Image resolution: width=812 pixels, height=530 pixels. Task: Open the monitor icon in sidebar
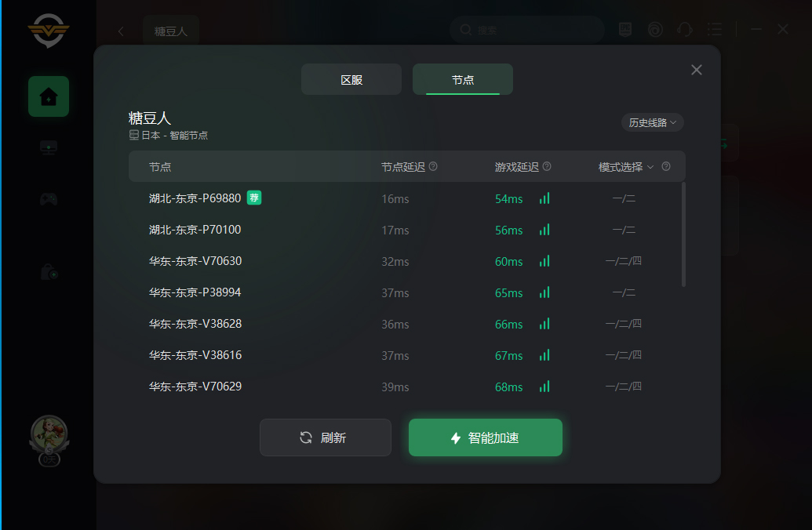click(x=49, y=148)
